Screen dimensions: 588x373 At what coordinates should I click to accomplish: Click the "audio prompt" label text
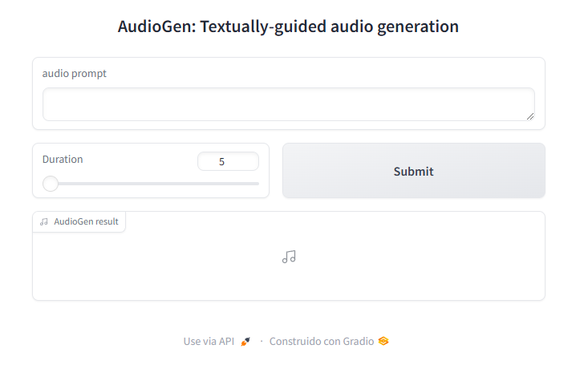click(x=75, y=74)
